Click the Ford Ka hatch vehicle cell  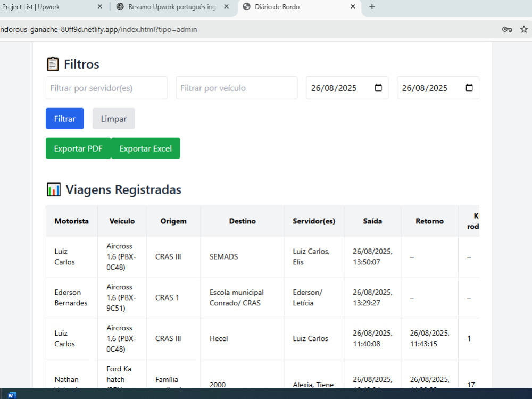coord(122,374)
